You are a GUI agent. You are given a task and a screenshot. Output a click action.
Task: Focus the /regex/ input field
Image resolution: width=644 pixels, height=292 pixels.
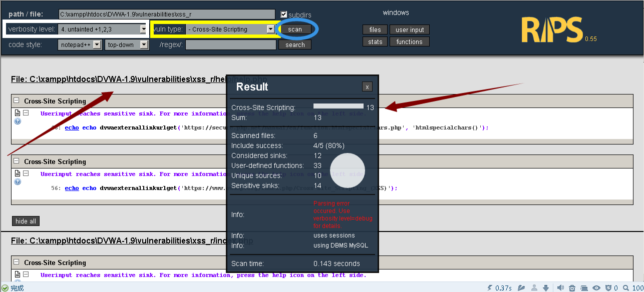[x=230, y=44]
